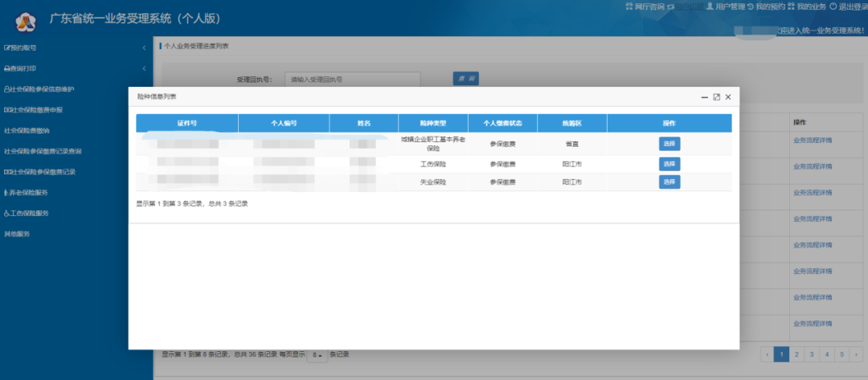Minimize the 险种信息列表 dialog

[704, 96]
